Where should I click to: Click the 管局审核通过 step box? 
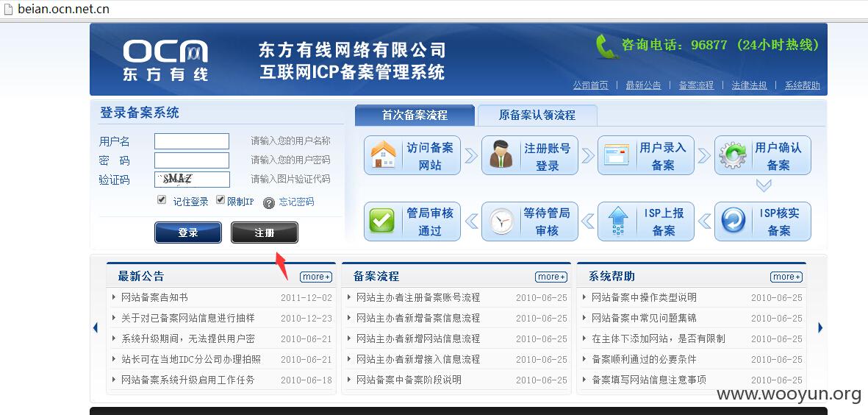[412, 221]
